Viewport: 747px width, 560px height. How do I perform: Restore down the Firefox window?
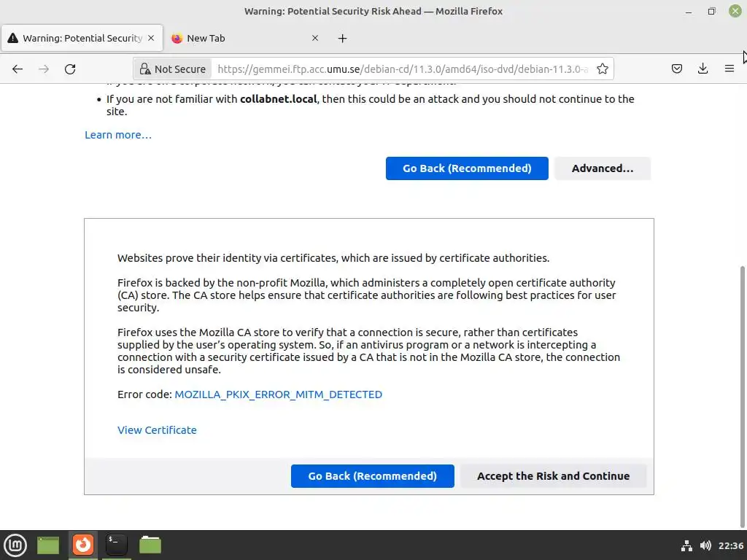point(711,12)
